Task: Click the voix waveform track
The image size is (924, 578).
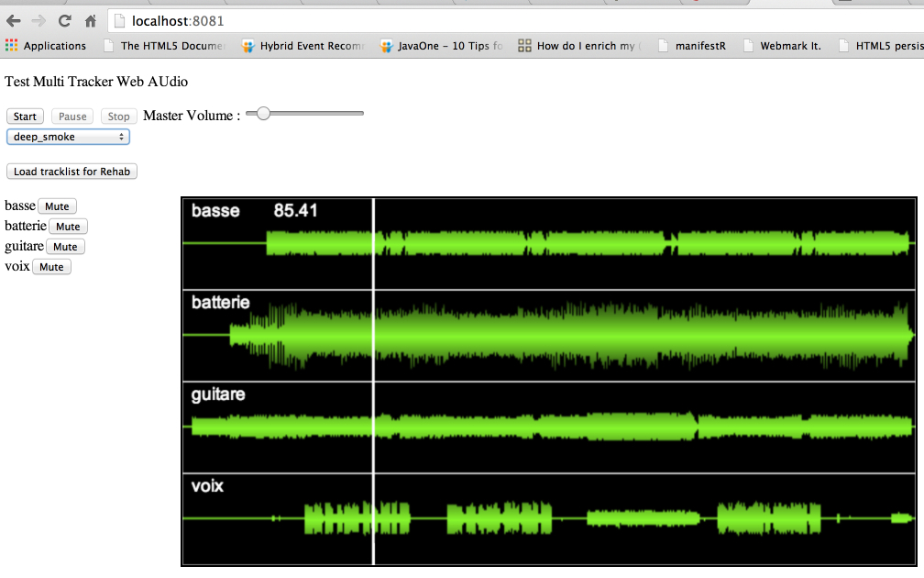Action: [550, 518]
